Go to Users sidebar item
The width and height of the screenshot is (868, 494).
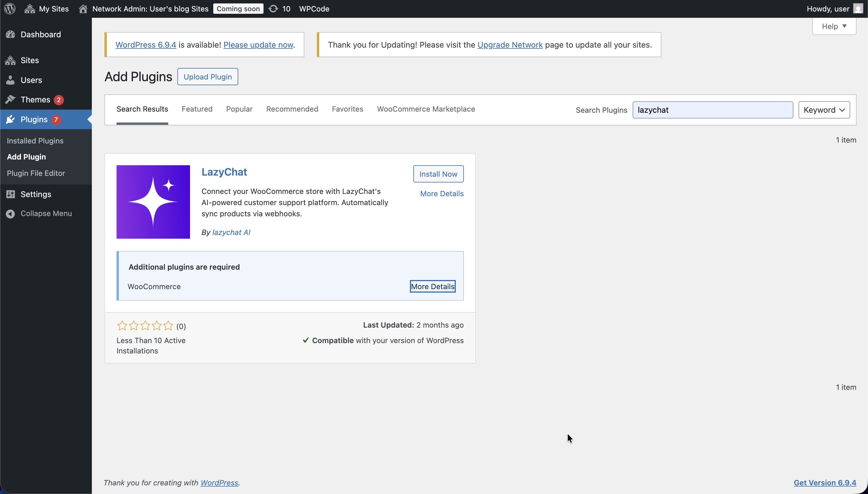31,80
